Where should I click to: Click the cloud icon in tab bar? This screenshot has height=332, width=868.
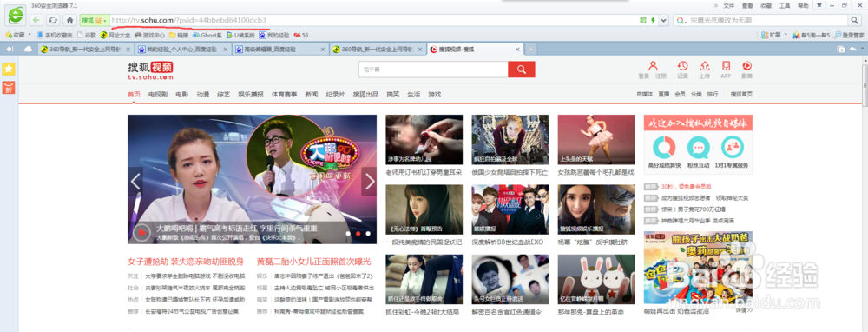point(28,50)
